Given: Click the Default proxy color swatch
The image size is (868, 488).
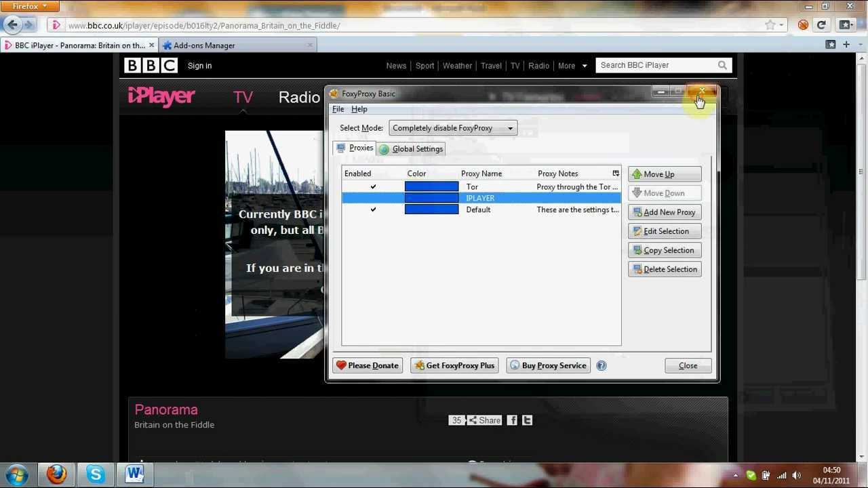Looking at the screenshot, I should coord(432,209).
